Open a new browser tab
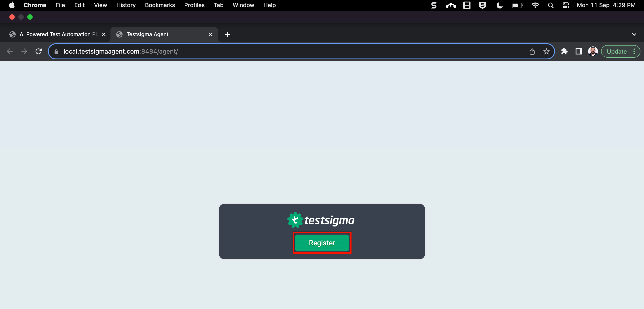Viewport: 644px width, 309px height. pyautogui.click(x=227, y=34)
